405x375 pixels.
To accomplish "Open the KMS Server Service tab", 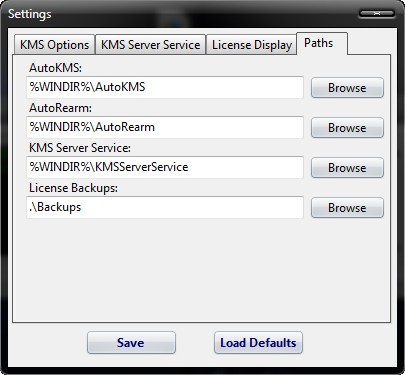I will (150, 44).
